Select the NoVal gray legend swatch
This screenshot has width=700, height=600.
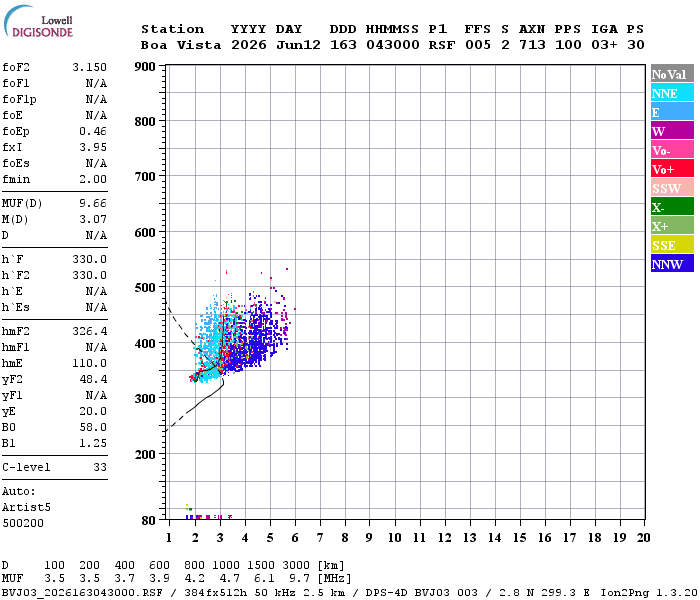point(672,74)
